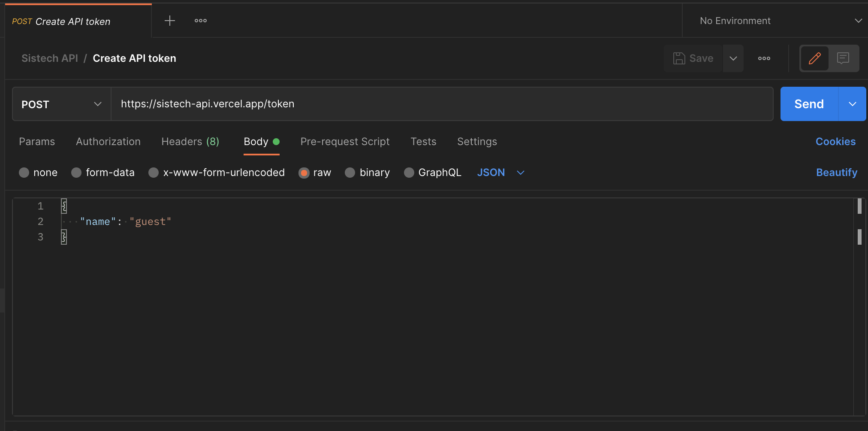
Task: Switch to the Headers (8) tab
Action: coord(190,142)
